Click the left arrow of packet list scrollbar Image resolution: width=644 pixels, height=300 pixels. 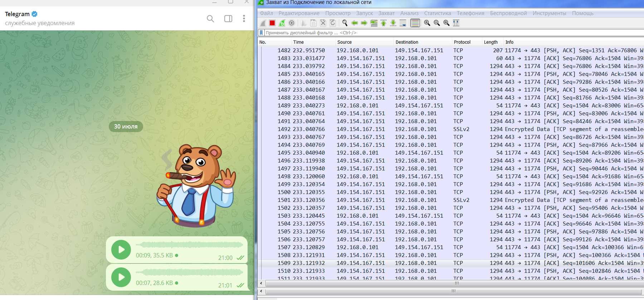261,283
